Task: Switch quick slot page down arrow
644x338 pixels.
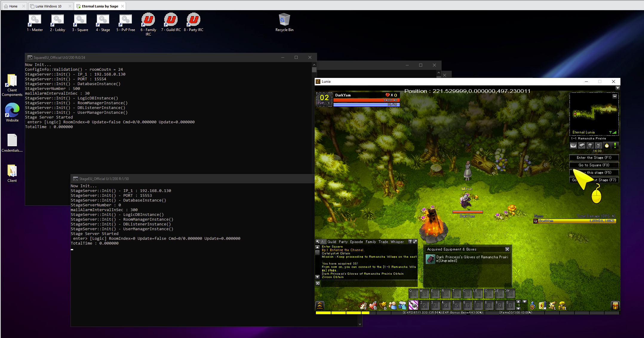Action: pos(518,308)
